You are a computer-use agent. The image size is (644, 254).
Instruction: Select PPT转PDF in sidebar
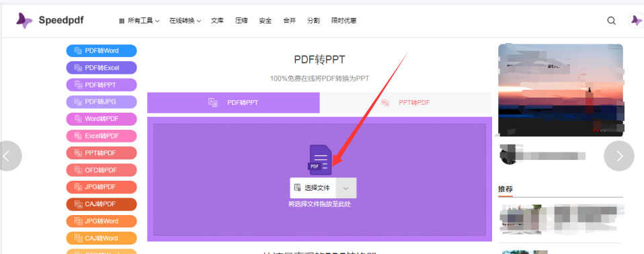pyautogui.click(x=102, y=153)
